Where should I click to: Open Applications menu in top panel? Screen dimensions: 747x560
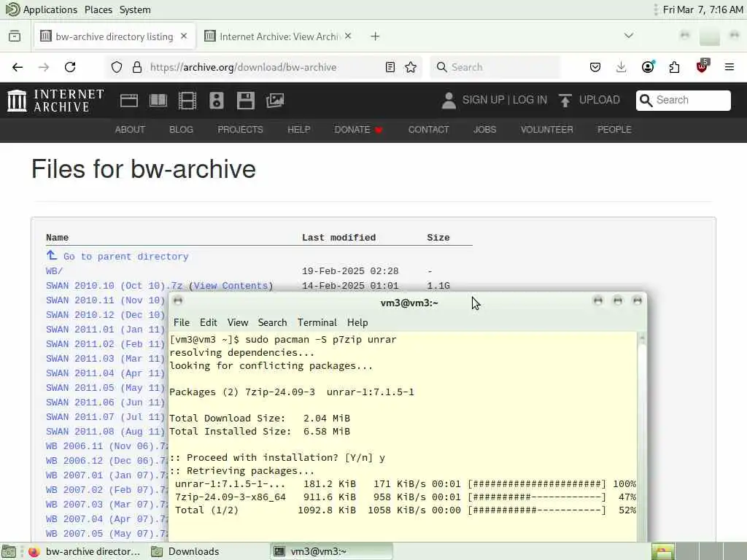click(x=42, y=9)
